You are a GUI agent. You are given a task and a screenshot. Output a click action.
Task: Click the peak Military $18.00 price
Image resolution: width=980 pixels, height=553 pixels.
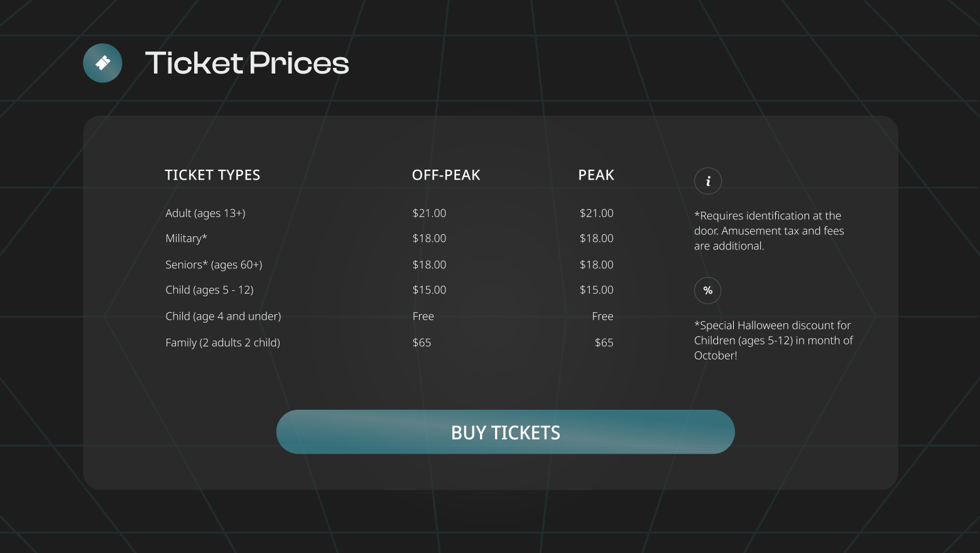click(596, 238)
